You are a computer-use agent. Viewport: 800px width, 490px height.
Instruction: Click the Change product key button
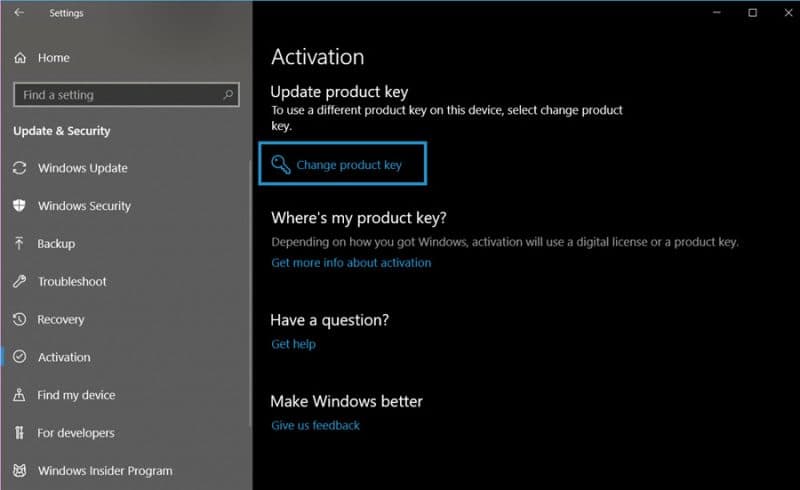point(342,163)
